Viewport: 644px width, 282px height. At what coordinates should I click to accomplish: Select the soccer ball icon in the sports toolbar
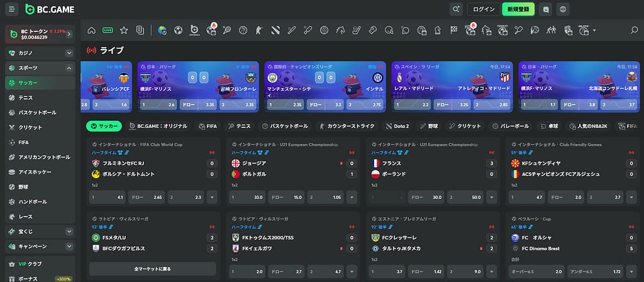pyautogui.click(x=178, y=30)
